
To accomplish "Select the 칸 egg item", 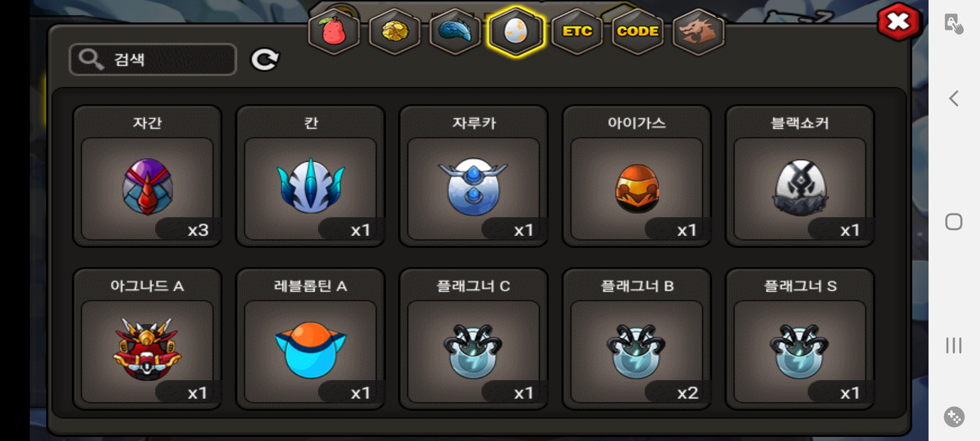I will click(311, 176).
